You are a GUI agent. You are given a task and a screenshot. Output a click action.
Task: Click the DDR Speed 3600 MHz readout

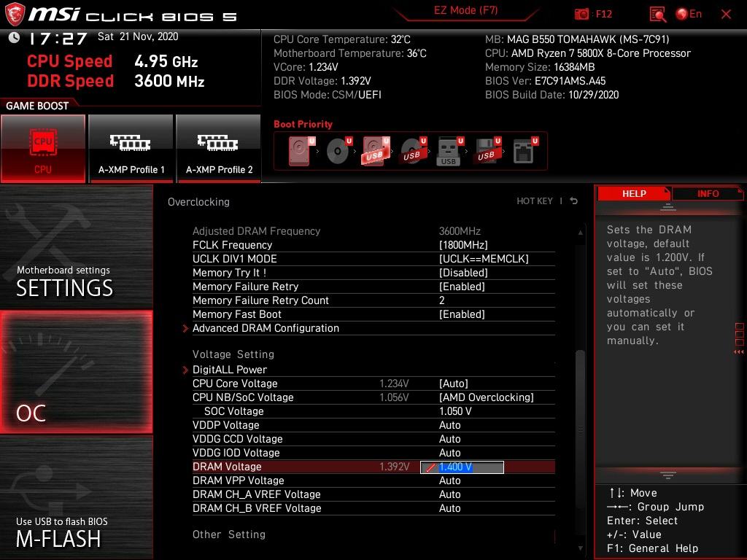point(116,81)
